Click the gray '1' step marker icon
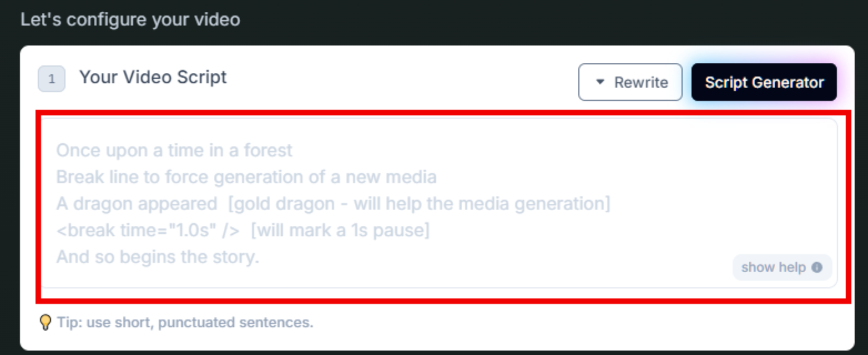This screenshot has height=355, width=868. click(51, 79)
